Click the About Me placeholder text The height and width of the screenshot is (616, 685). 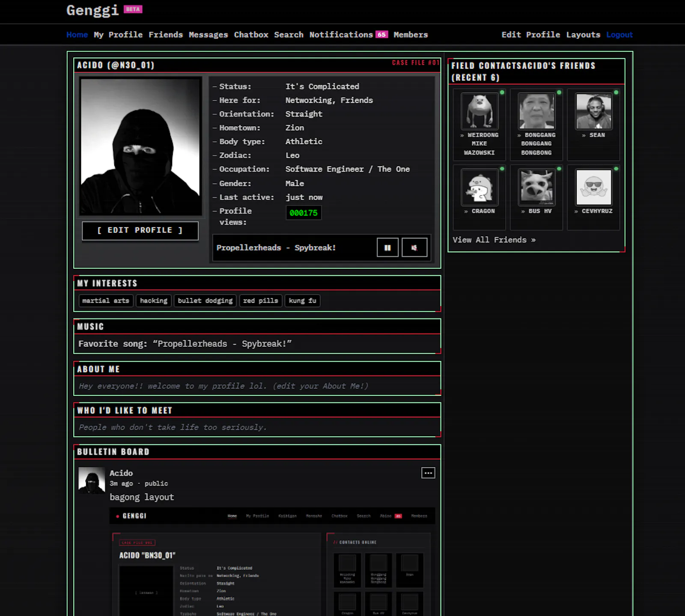coord(223,386)
